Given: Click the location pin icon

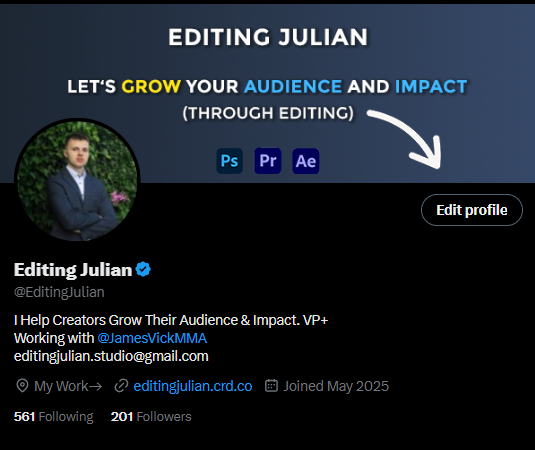Looking at the screenshot, I should (22, 386).
